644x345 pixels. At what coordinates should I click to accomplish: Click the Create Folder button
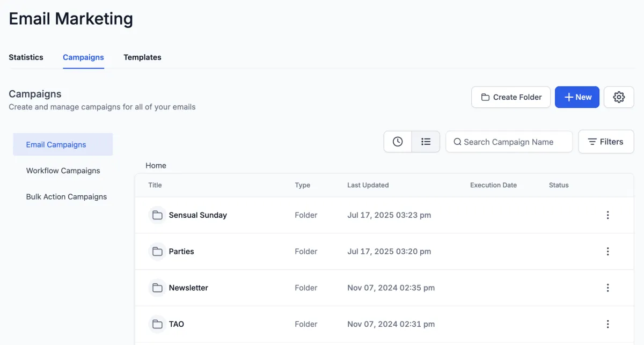tap(511, 97)
